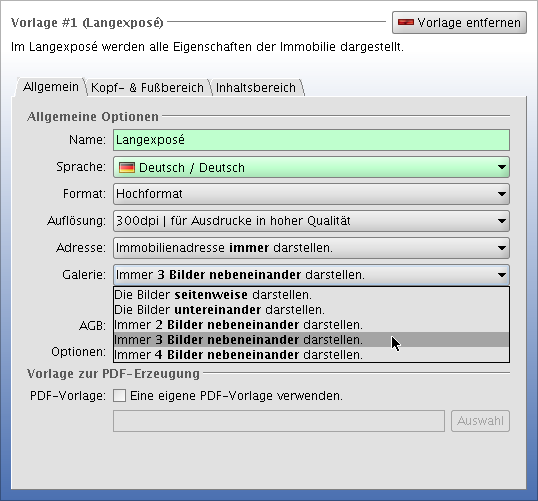The height and width of the screenshot is (501, 538).
Task: Select 'Immer 4 Bilder nebeneinander' option
Action: (x=311, y=354)
